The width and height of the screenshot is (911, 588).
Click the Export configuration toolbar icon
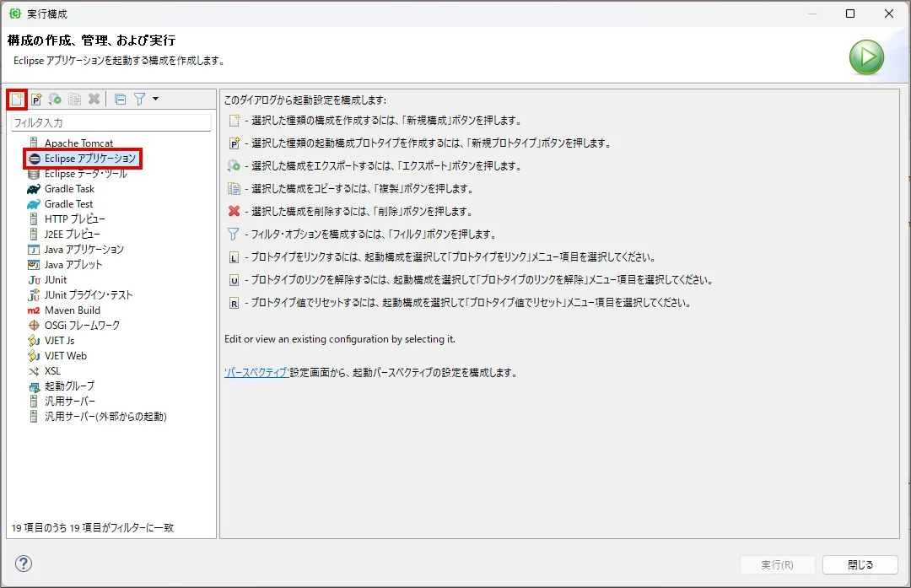coord(55,99)
